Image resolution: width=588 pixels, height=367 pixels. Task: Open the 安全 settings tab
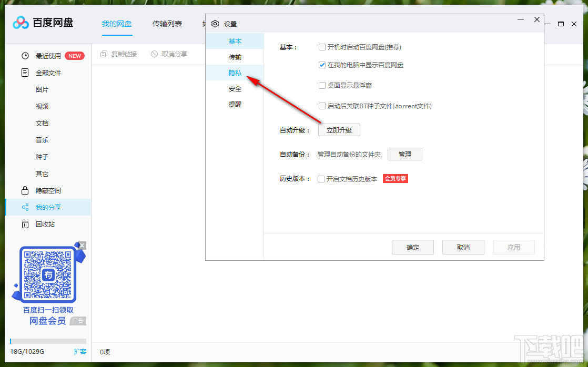235,89
